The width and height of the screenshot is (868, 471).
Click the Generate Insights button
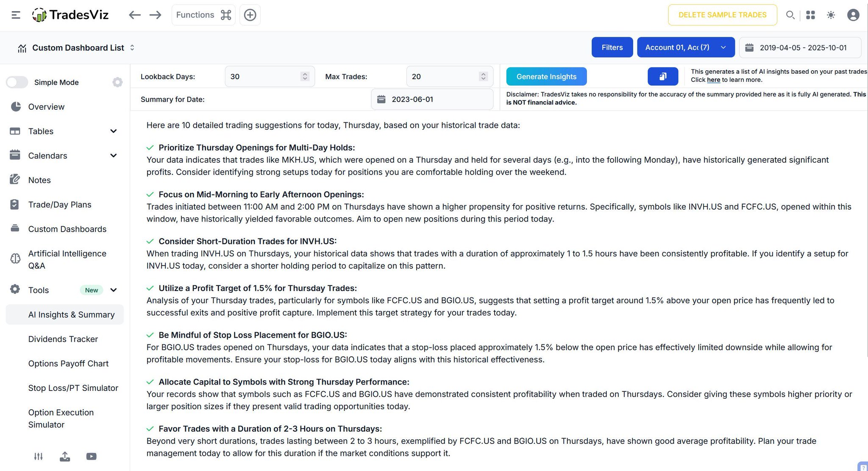tap(546, 77)
